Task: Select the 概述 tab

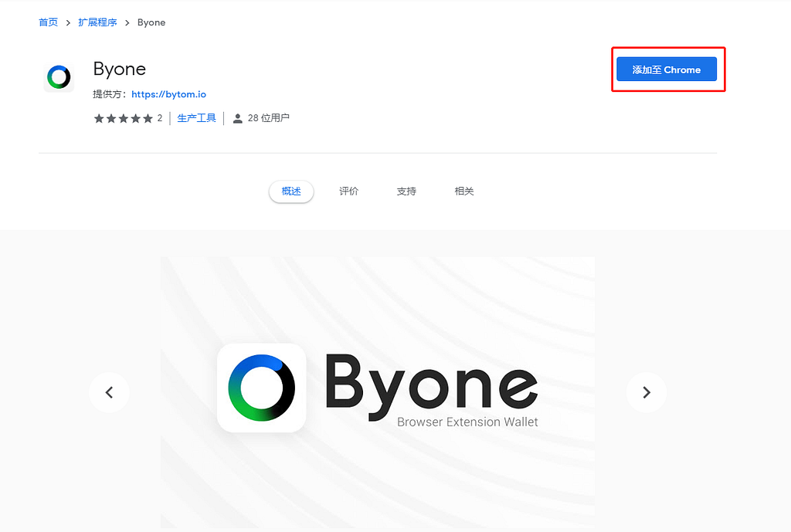Action: 291,191
